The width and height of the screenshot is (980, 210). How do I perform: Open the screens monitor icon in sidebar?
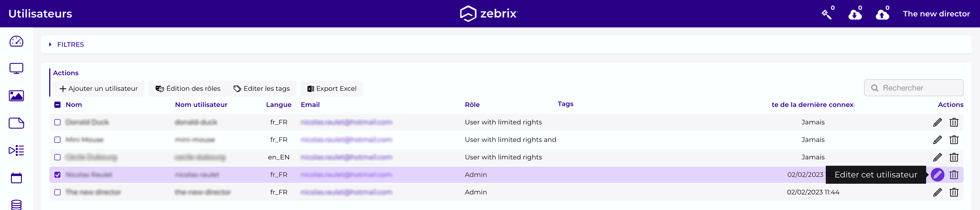point(16,68)
